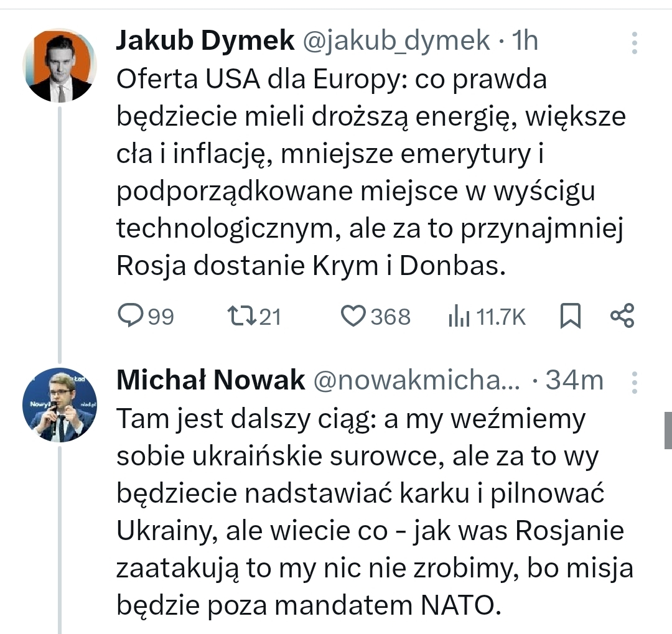Click the Michał Nowak display name

click(211, 380)
